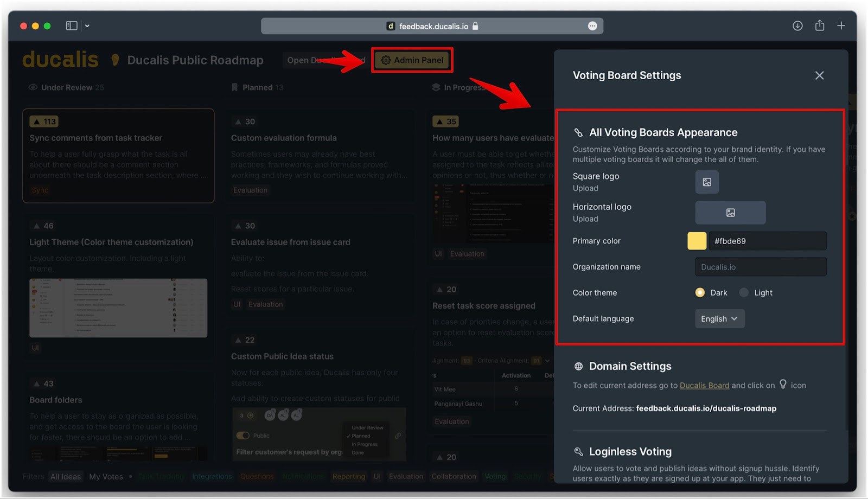Screen dimensions: 868x499
Task: Click the key icon beside Loginless Voting
Action: click(x=578, y=452)
